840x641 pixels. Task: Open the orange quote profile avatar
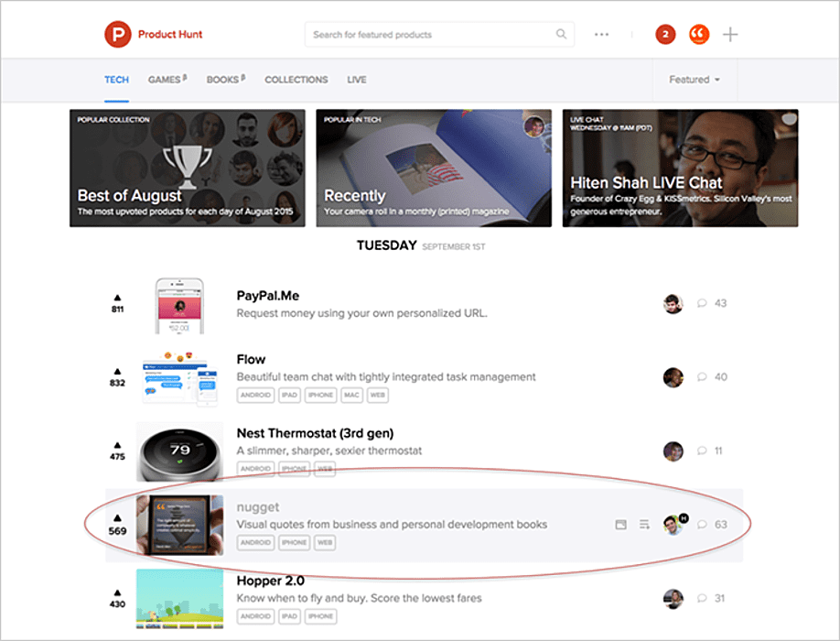pyautogui.click(x=698, y=34)
